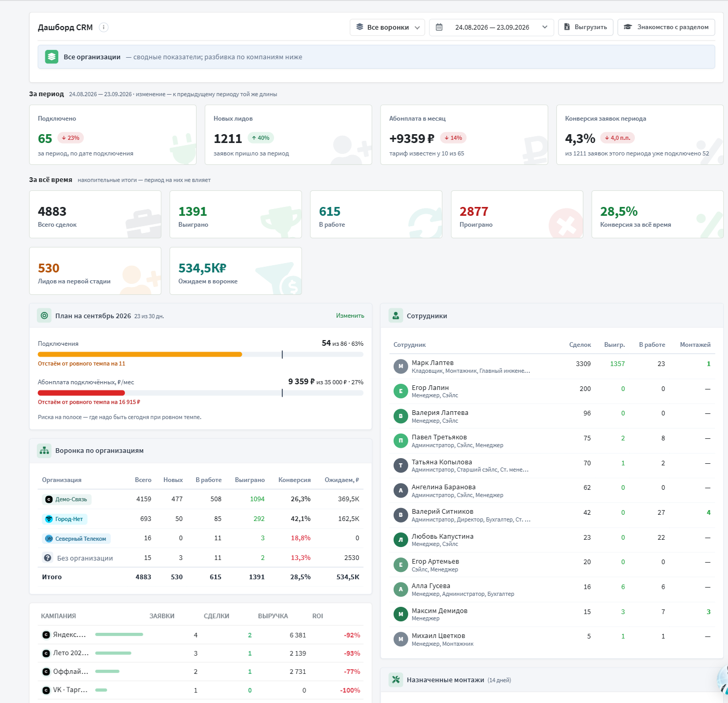
Task: Click Валерия Лаптева's avatar
Action: [x=400, y=416]
